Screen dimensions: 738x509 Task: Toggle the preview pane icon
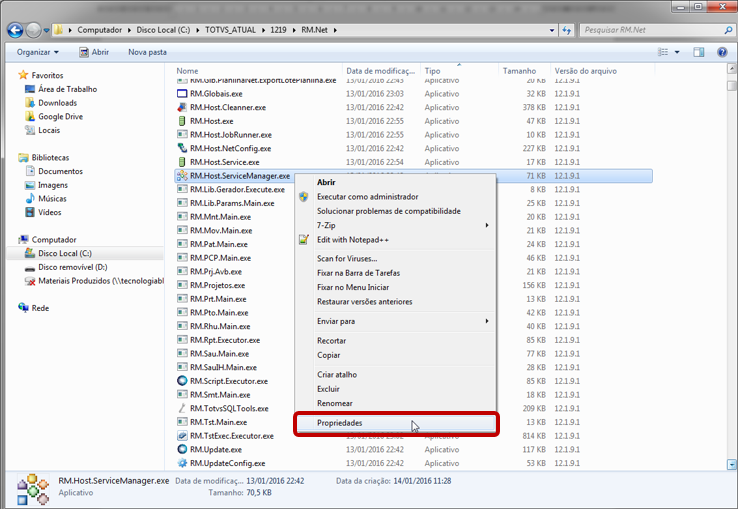coord(699,52)
